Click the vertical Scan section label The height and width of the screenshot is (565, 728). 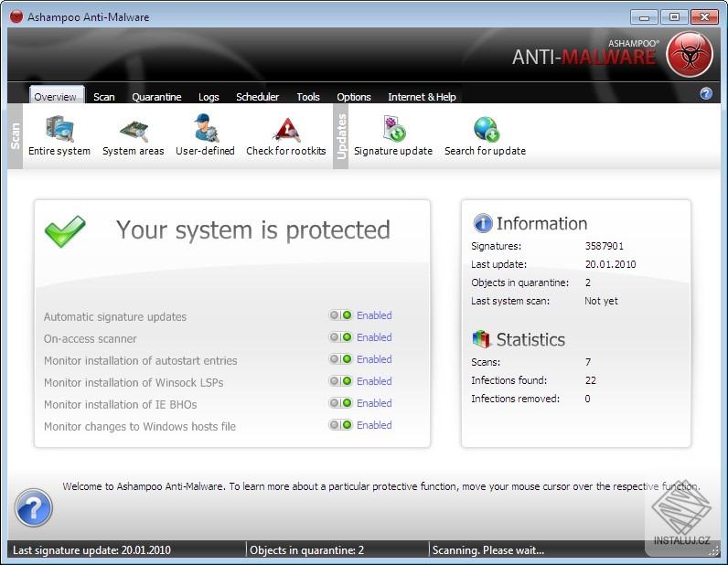[16, 136]
